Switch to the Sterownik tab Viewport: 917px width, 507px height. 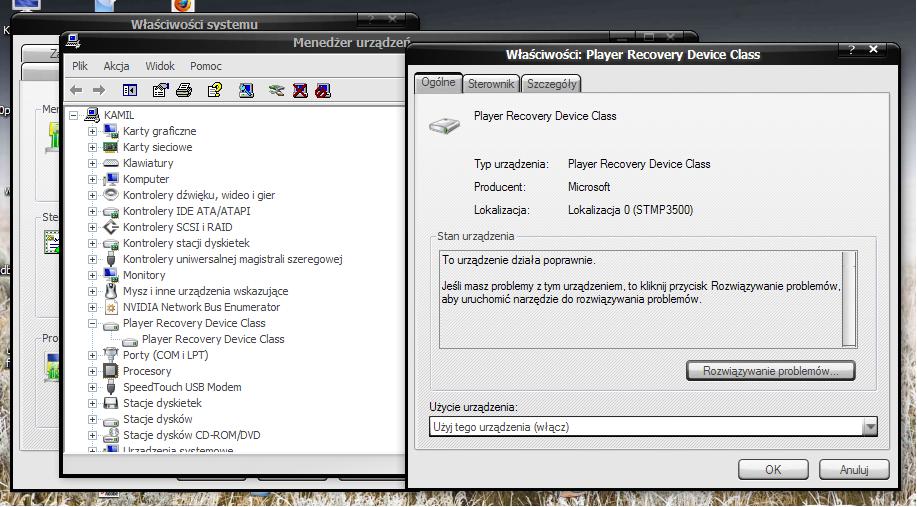tap(491, 84)
